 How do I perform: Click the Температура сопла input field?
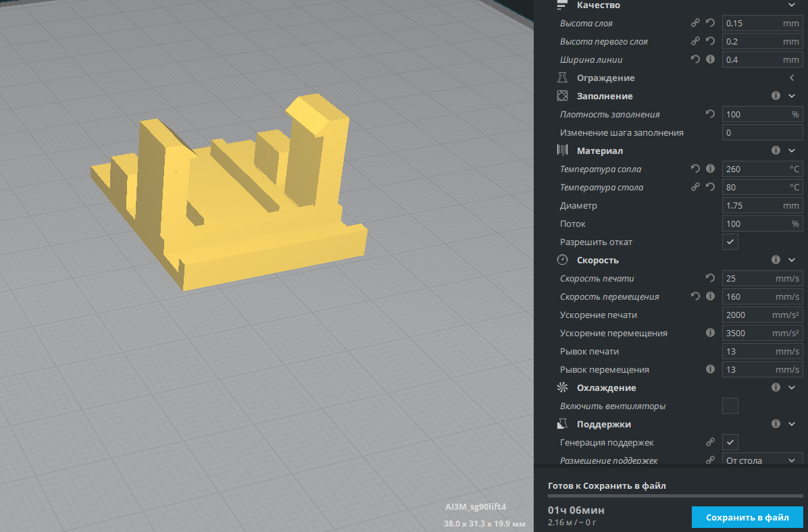(753, 169)
